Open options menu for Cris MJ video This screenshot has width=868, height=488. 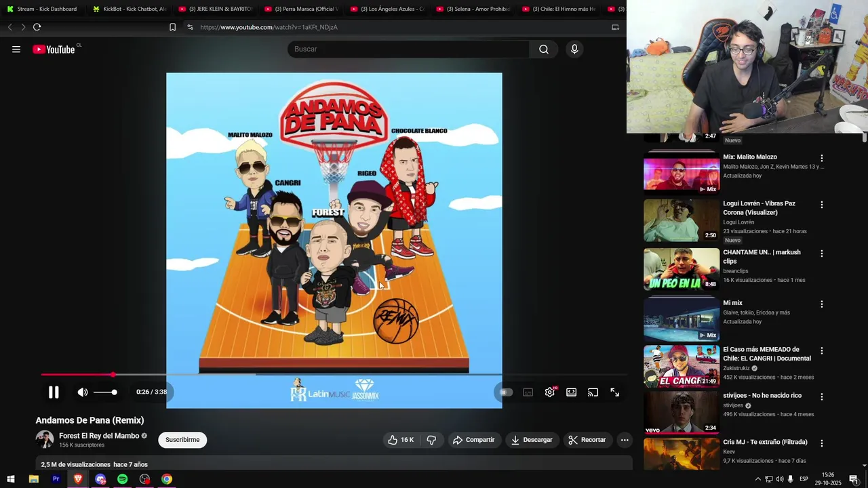(x=822, y=443)
